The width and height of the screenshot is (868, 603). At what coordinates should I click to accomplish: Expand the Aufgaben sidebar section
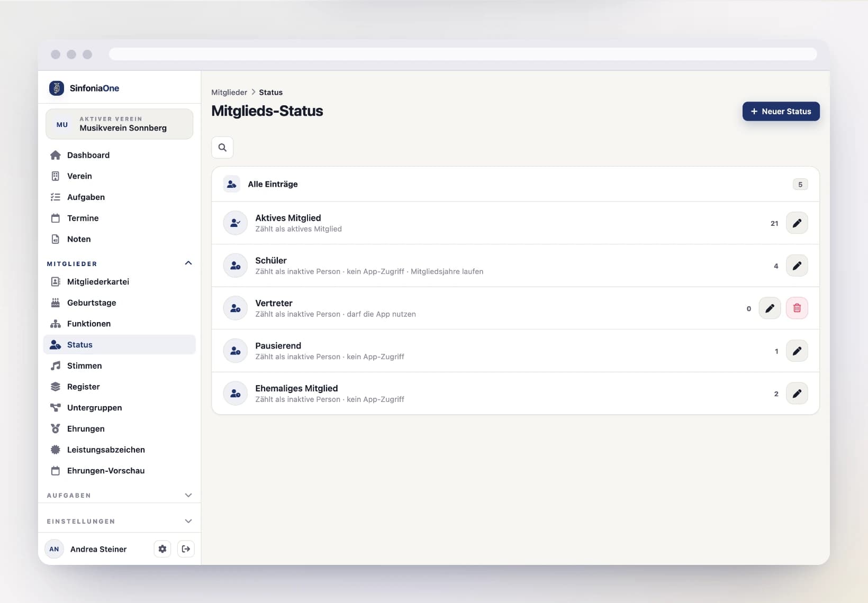click(x=188, y=495)
